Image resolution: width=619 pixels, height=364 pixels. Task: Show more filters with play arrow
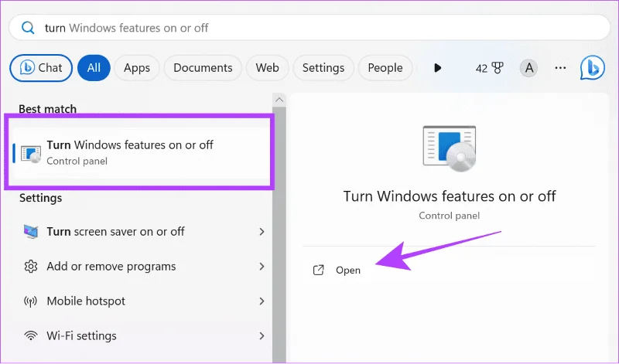point(437,68)
